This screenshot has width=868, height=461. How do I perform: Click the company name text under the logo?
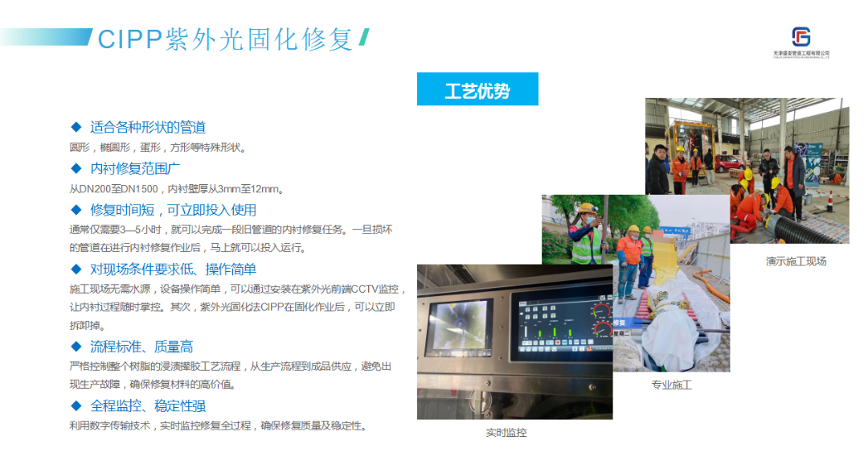801,54
